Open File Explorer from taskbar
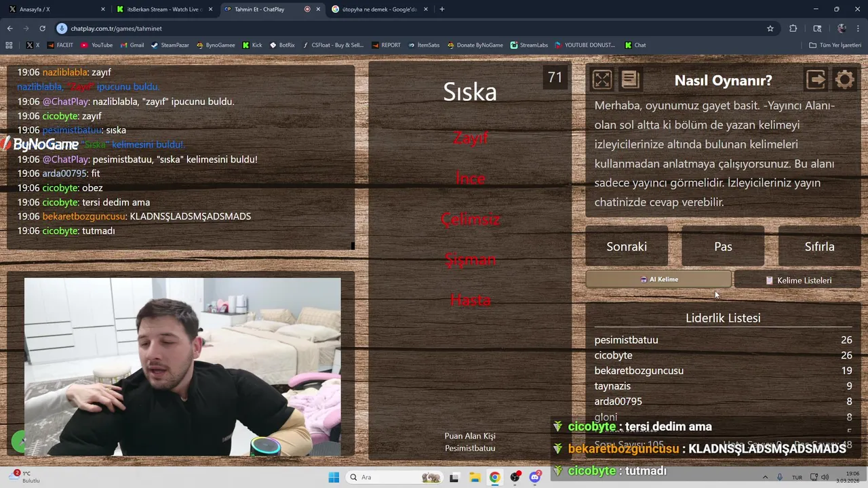868x488 pixels. [x=475, y=477]
